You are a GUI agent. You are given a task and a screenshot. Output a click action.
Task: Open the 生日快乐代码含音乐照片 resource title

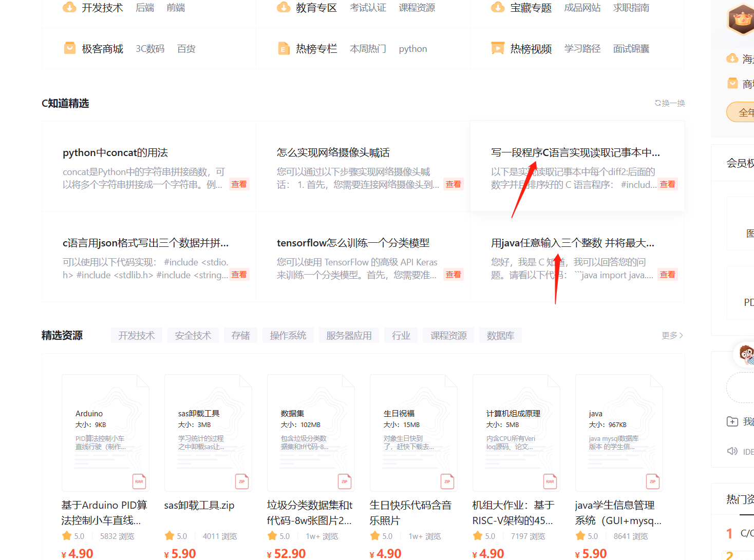point(411,513)
